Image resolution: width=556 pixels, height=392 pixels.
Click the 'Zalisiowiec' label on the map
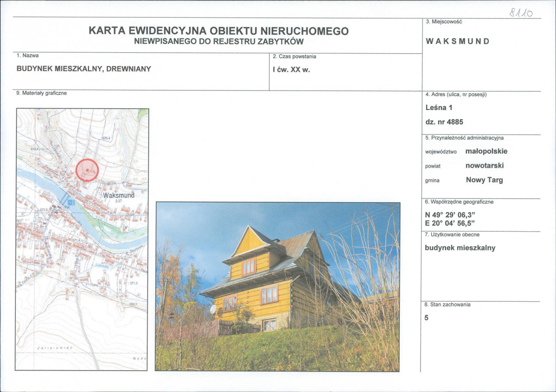55,347
